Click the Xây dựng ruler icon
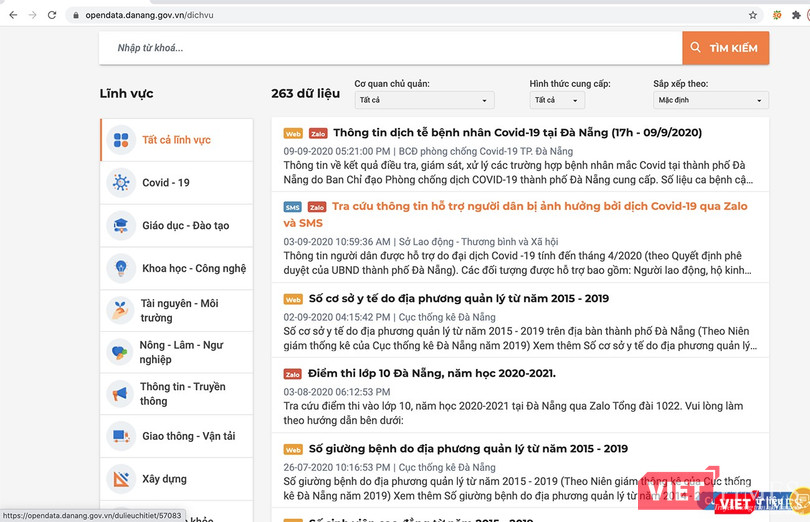The width and height of the screenshot is (810, 522). coord(121,479)
